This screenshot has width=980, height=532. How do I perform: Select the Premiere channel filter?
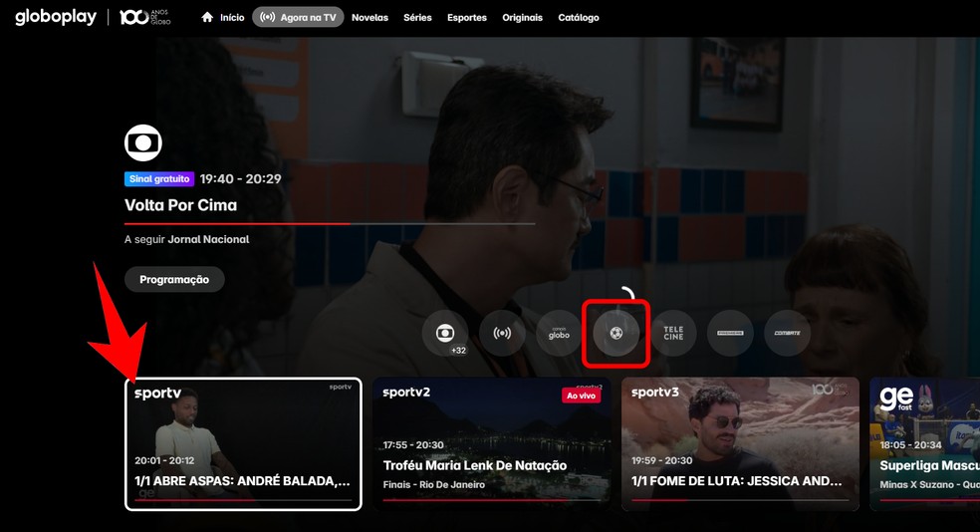tap(730, 333)
